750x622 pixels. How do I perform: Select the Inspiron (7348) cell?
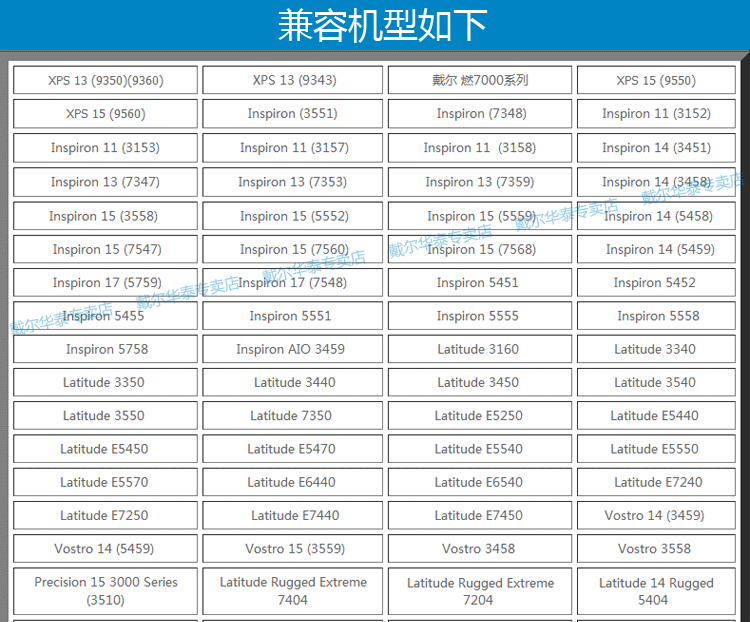pos(480,113)
